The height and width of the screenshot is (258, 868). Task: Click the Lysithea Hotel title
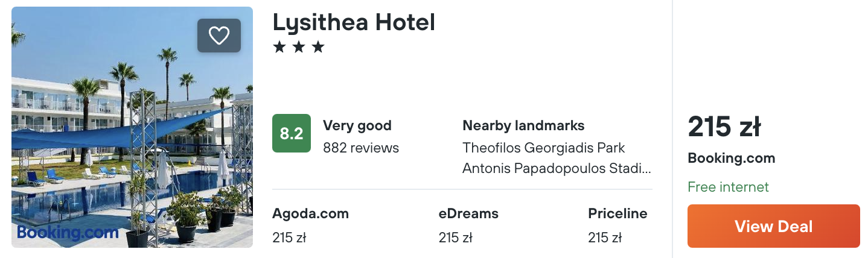tap(354, 22)
